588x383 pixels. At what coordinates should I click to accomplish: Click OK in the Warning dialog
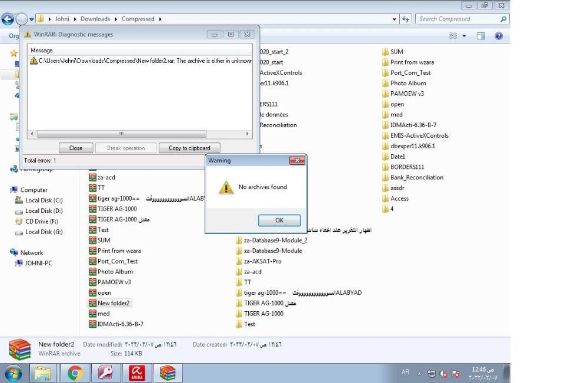point(279,220)
